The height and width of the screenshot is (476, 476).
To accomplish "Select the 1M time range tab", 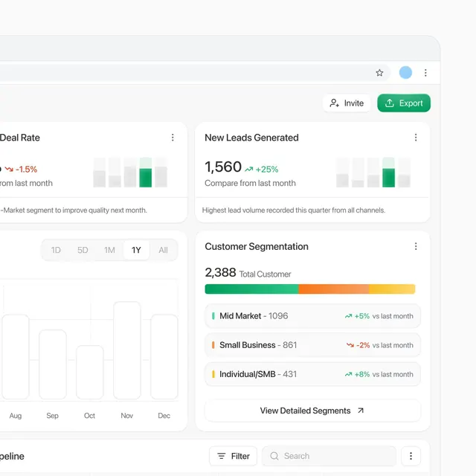I will tap(109, 250).
